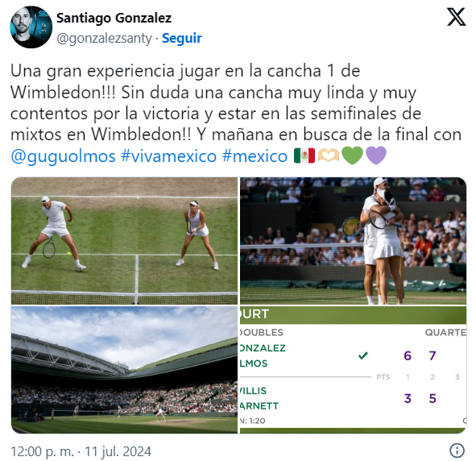
Task: Click the Santiago Gonzalez display name
Action: [114, 18]
